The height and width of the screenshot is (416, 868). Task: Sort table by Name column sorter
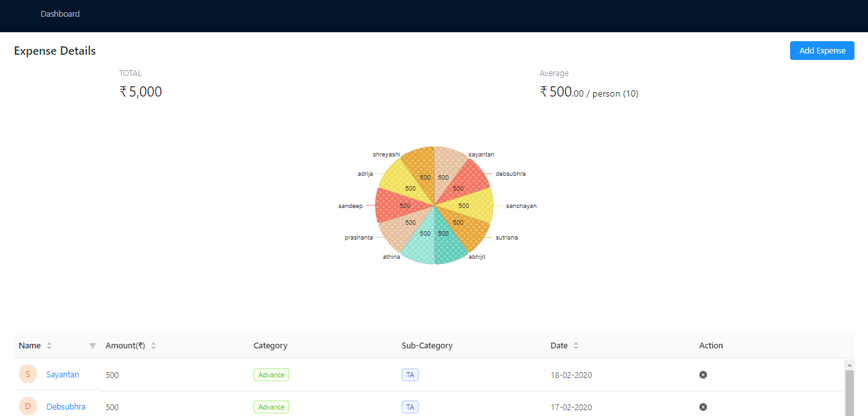[x=50, y=346]
